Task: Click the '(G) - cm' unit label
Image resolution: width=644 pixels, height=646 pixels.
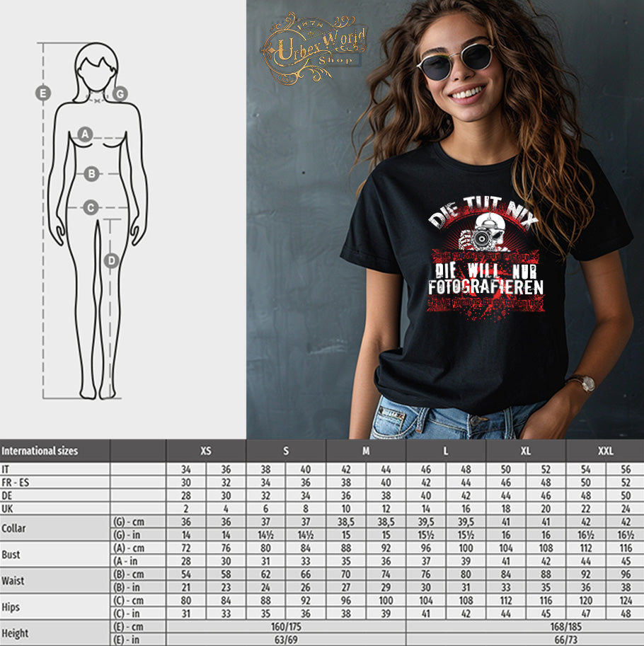Action: [x=129, y=522]
